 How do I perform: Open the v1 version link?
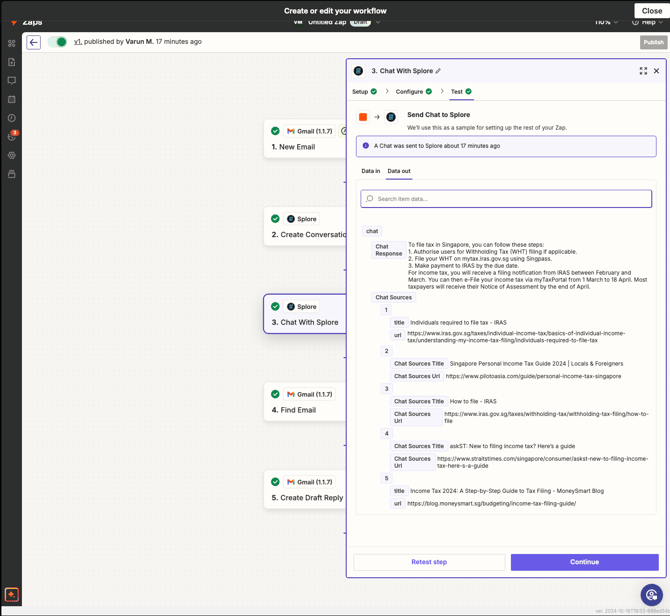click(77, 41)
